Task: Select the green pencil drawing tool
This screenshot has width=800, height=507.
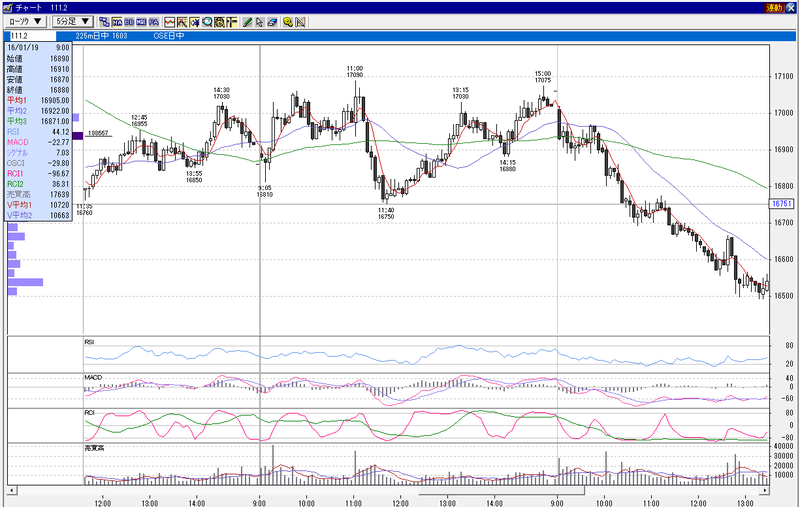Action: pyautogui.click(x=247, y=22)
